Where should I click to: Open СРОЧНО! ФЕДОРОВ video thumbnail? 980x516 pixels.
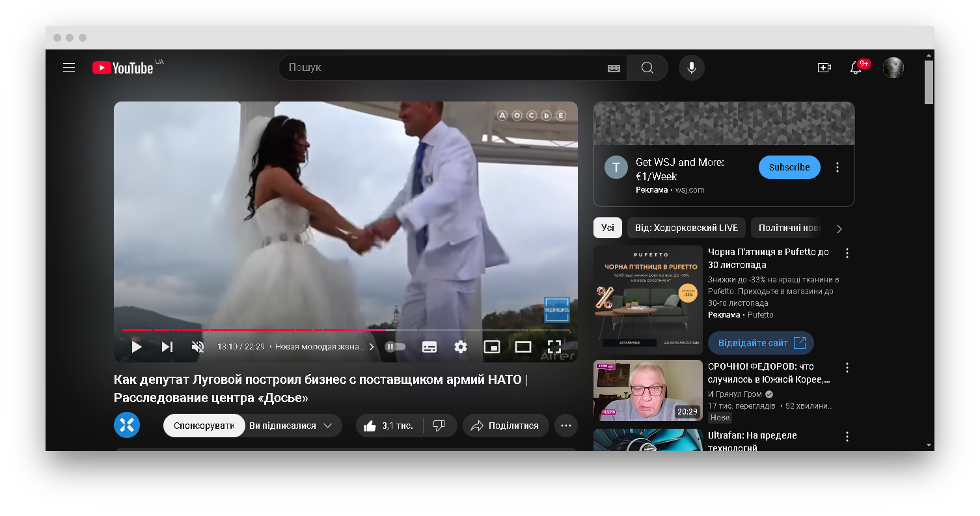(648, 390)
